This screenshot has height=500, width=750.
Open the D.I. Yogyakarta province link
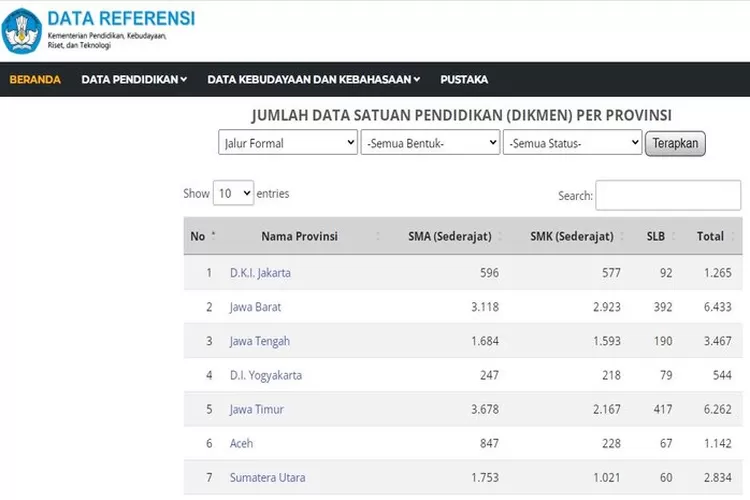266,375
